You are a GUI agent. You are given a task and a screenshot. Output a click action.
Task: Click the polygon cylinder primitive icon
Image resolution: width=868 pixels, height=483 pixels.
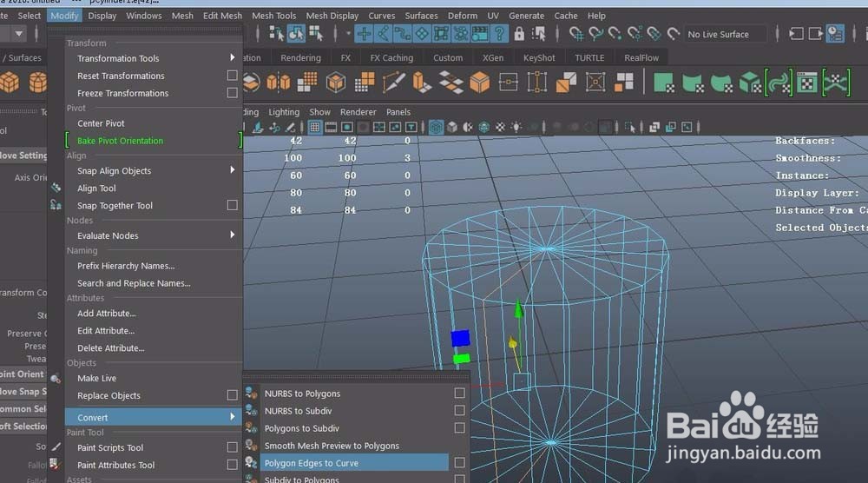coord(37,83)
